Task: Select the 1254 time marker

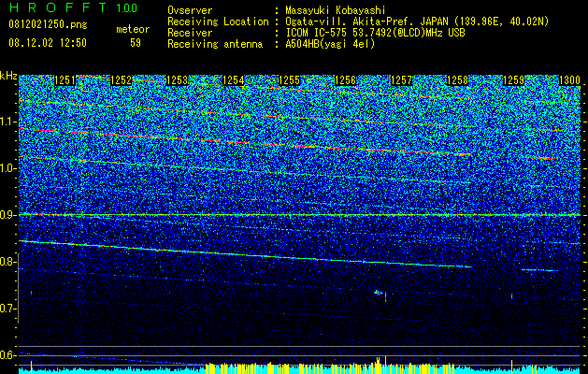Action: tap(234, 80)
